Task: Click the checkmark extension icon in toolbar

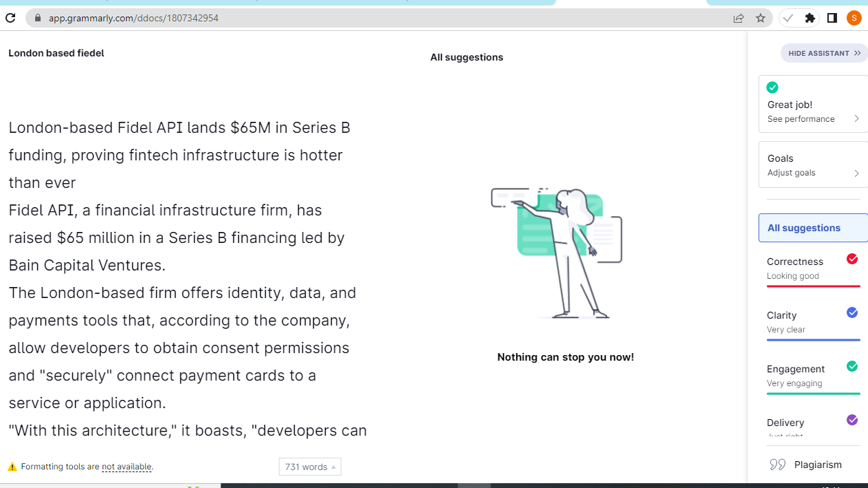Action: 788,18
